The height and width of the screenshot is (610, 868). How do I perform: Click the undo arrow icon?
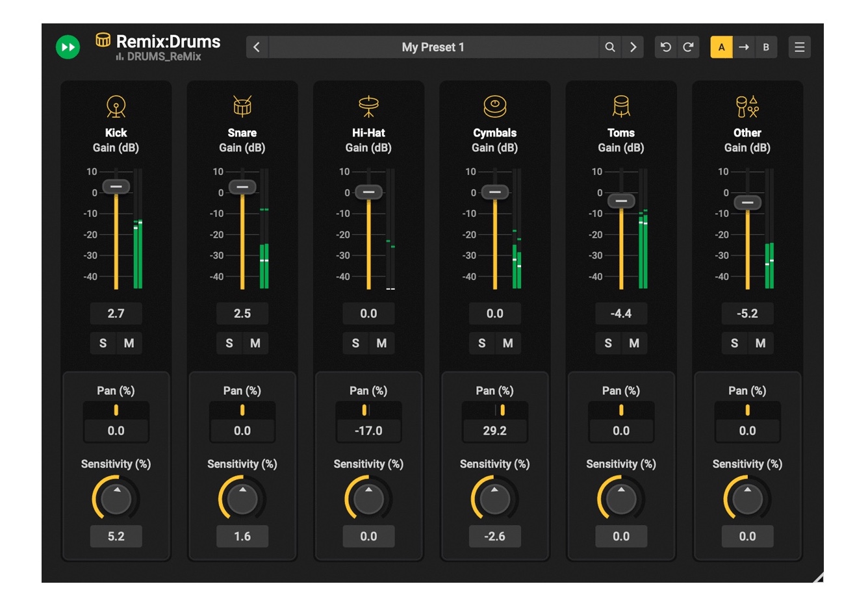tap(665, 47)
